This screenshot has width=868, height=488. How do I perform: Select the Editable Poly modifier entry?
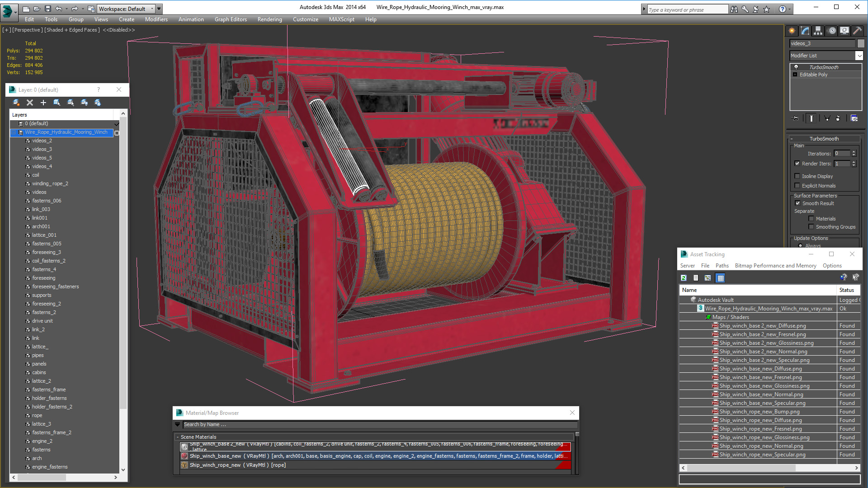pyautogui.click(x=813, y=75)
